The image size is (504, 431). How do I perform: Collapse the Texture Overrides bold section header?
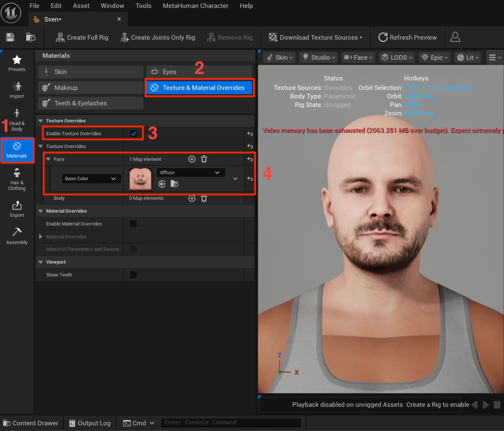[41, 121]
